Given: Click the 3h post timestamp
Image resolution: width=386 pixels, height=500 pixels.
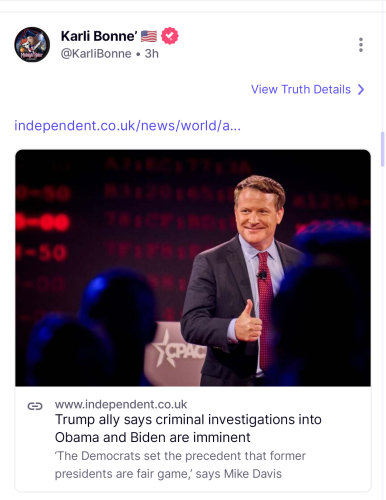Looking at the screenshot, I should coord(152,54).
